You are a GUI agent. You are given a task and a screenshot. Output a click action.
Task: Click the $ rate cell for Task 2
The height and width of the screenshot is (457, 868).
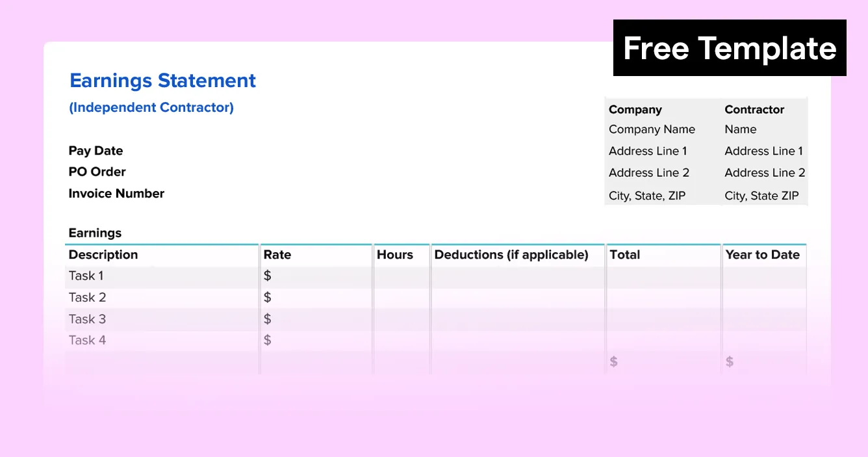(316, 297)
